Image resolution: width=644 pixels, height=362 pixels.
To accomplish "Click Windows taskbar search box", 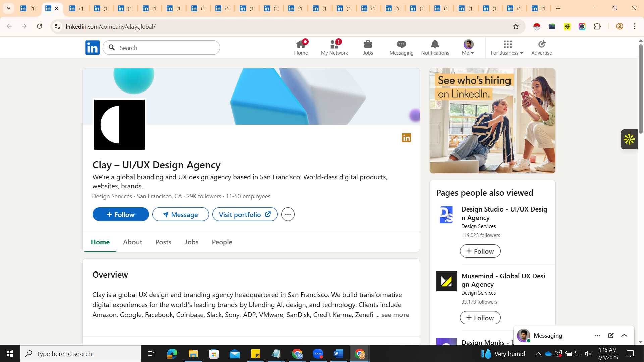I will coord(80,354).
